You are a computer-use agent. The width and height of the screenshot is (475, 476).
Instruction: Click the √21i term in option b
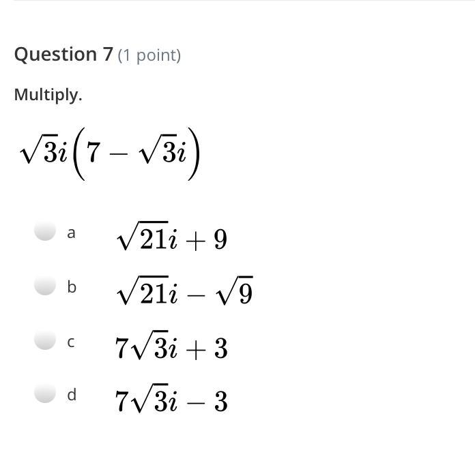[147, 291]
